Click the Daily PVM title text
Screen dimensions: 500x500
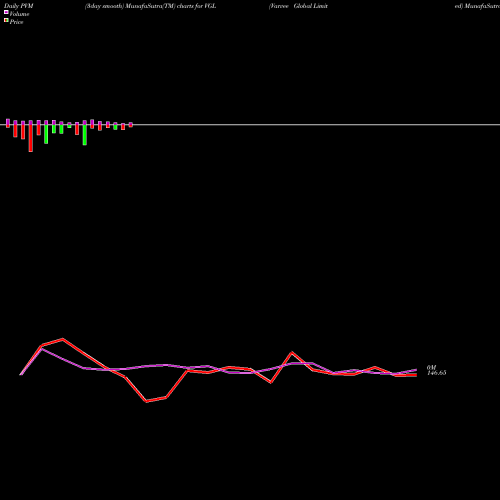point(19,6)
